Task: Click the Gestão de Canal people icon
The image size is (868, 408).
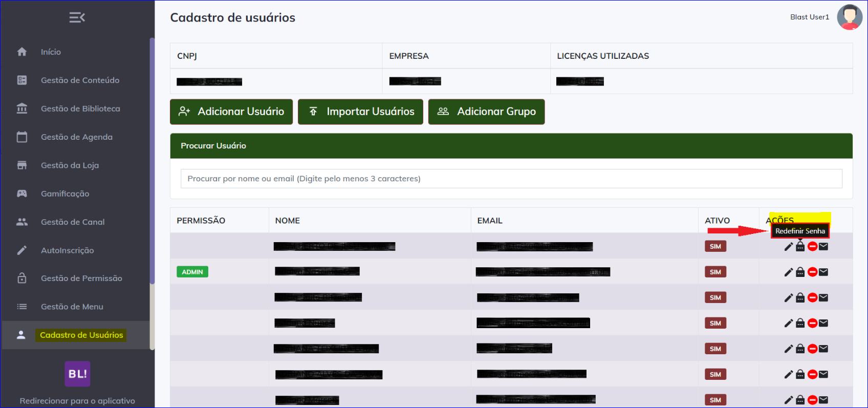Action: pyautogui.click(x=22, y=222)
